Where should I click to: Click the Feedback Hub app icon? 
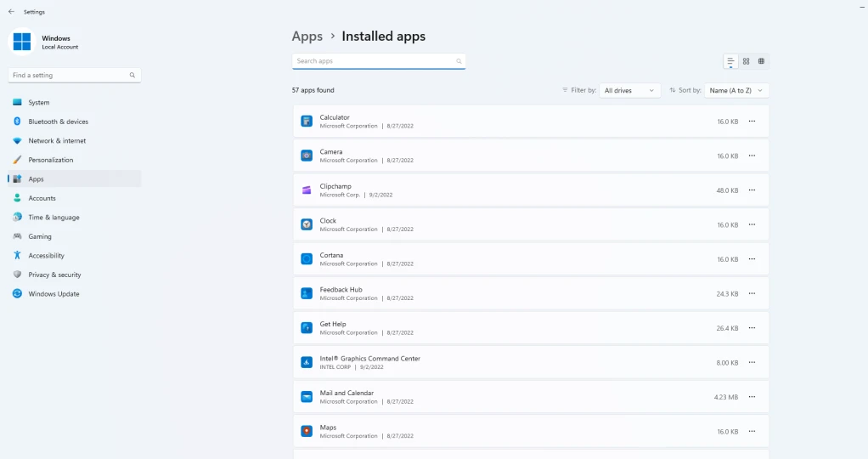(x=307, y=294)
